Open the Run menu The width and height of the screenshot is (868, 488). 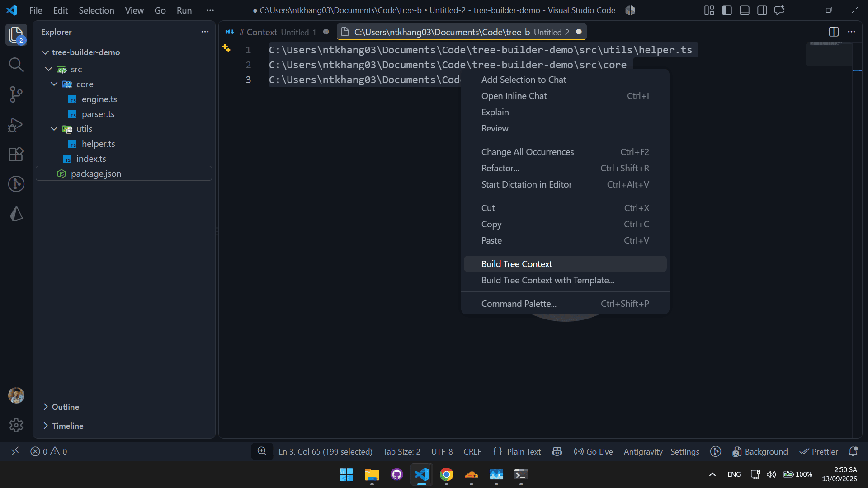(x=184, y=10)
